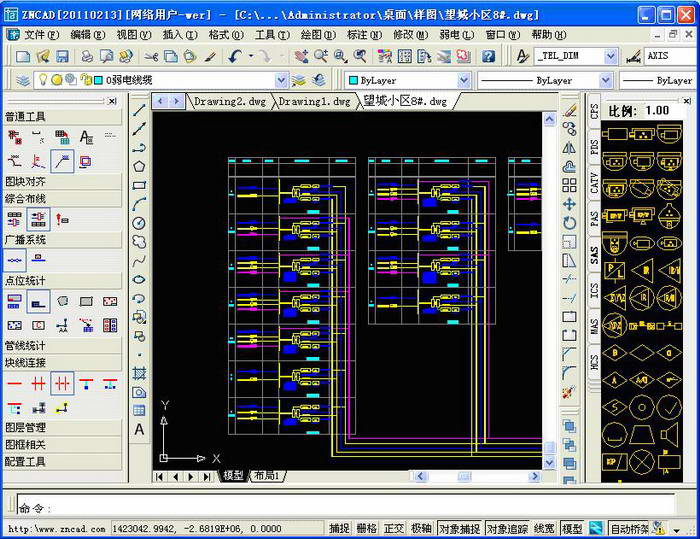Click the Save icon in toolbar

pos(62,57)
